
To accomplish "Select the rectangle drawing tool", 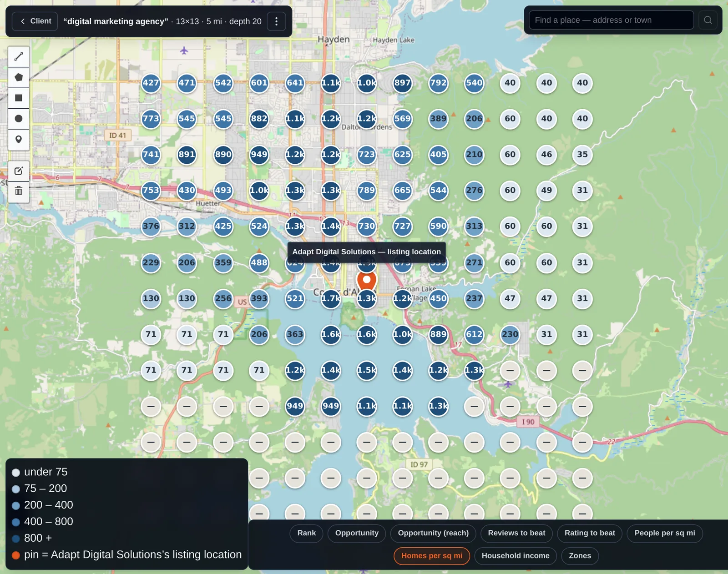I will pos(19,98).
